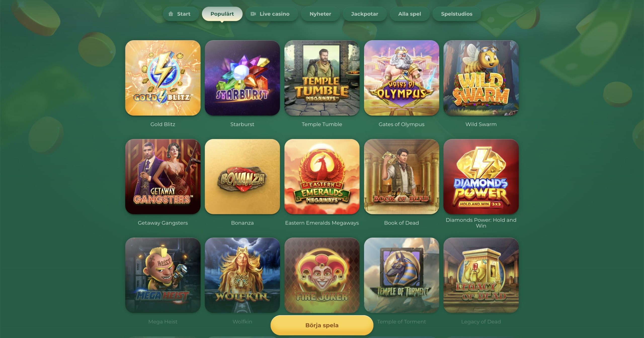Click the Legacy of Dead tile
The image size is (644, 338).
click(x=481, y=275)
